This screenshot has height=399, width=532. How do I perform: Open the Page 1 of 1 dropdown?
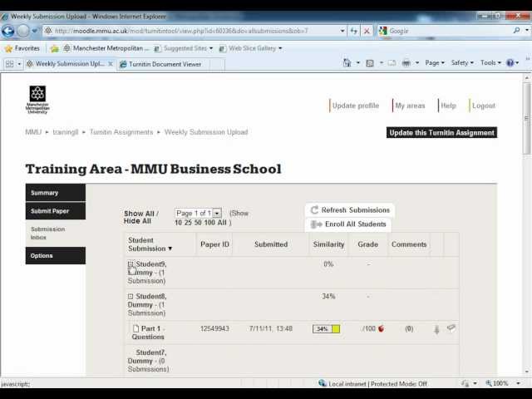(x=217, y=213)
